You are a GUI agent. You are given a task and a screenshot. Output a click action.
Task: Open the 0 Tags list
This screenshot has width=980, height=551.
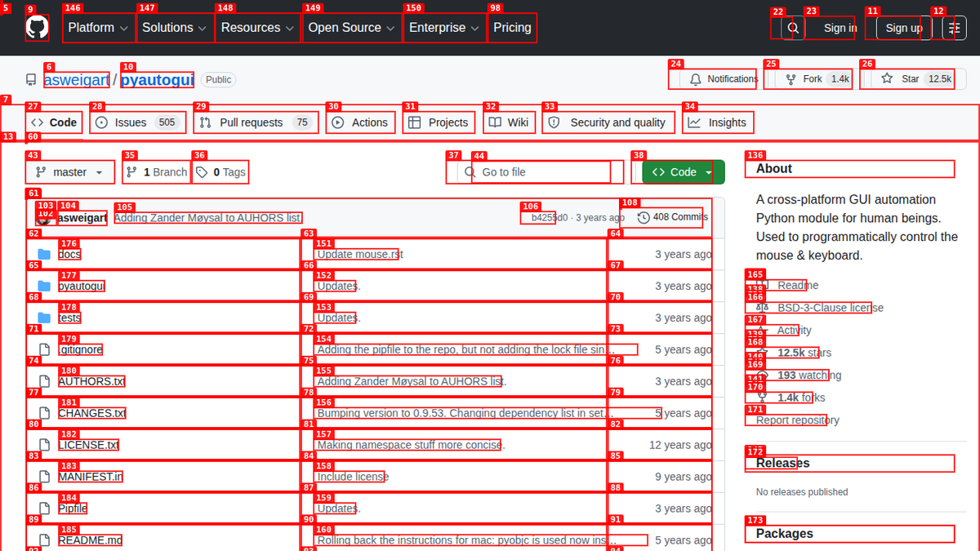point(220,172)
